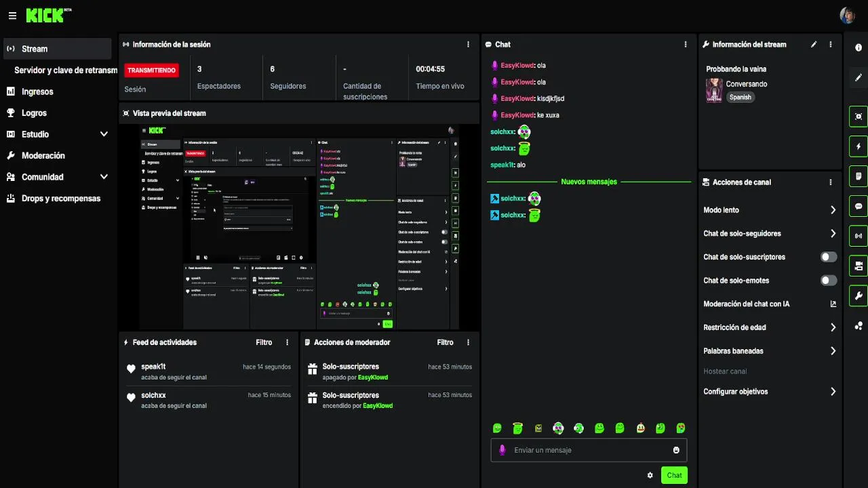The height and width of the screenshot is (488, 868).
Task: Click speak1t in activity feed
Action: [x=153, y=367]
